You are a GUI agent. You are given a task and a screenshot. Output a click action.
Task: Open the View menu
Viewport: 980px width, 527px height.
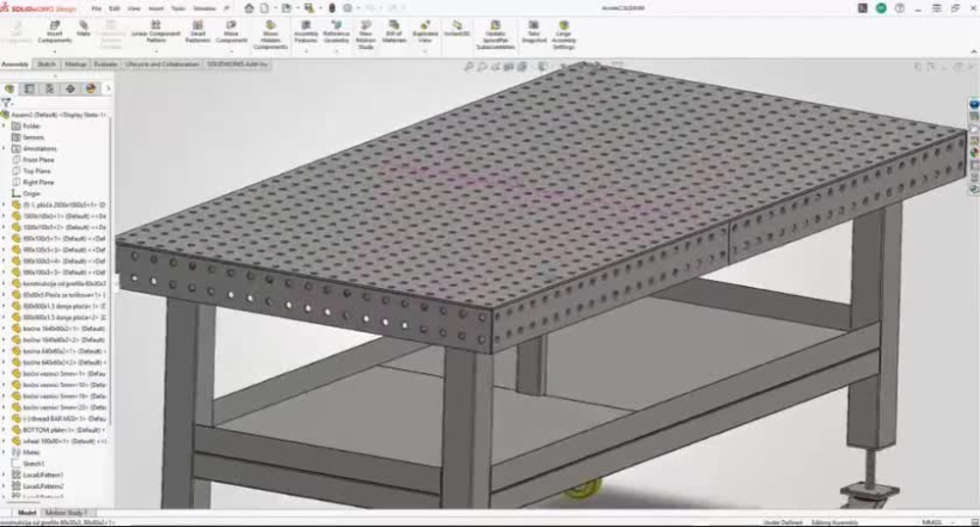(x=133, y=9)
